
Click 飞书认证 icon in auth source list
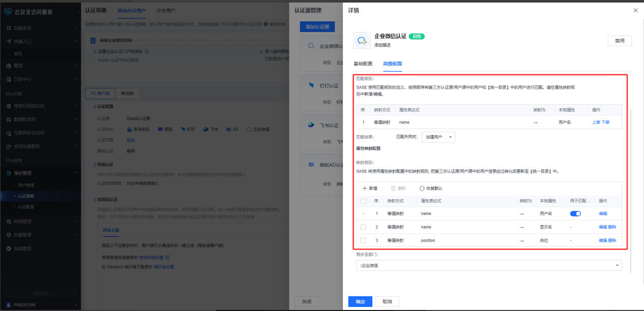311,125
